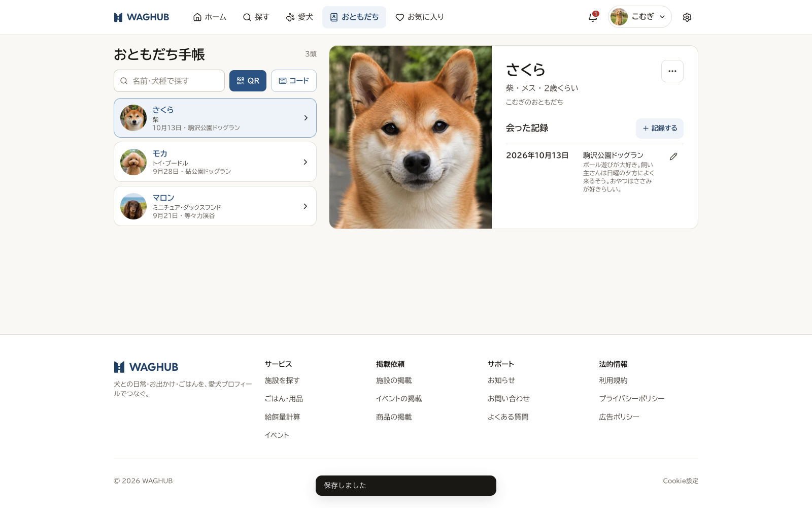Click the WAGHUB logo in the header
812x508 pixels.
coord(141,17)
